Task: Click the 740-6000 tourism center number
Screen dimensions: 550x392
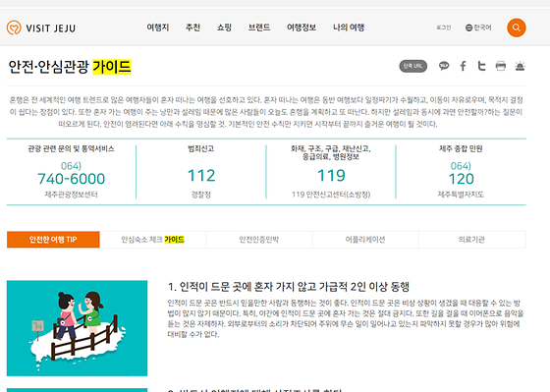Action: (x=71, y=179)
